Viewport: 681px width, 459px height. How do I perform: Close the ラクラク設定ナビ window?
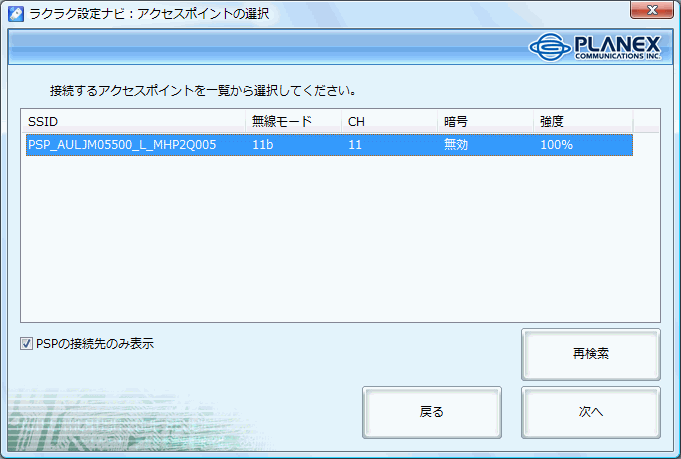(651, 10)
